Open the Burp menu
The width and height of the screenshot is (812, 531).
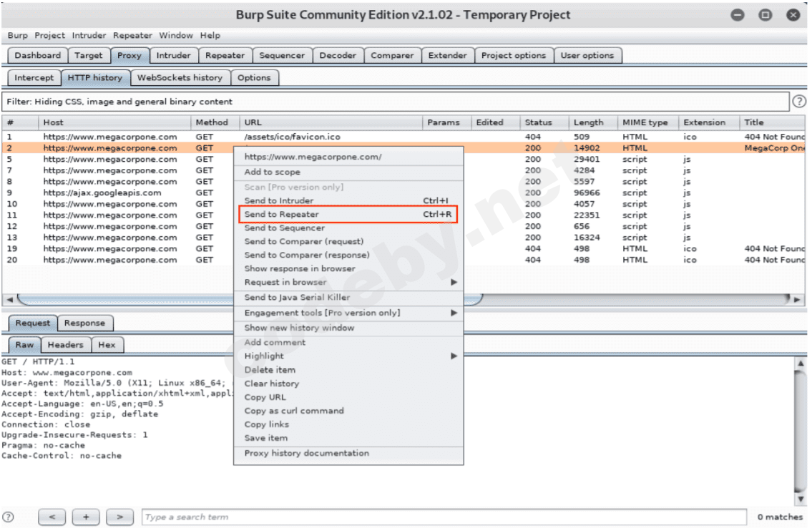coord(18,35)
